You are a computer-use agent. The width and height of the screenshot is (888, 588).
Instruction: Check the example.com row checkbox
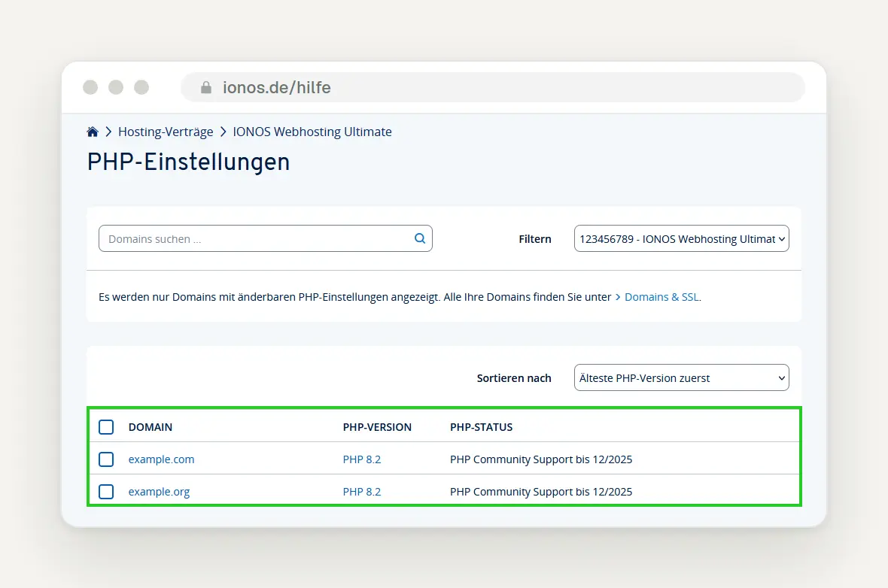coord(106,459)
